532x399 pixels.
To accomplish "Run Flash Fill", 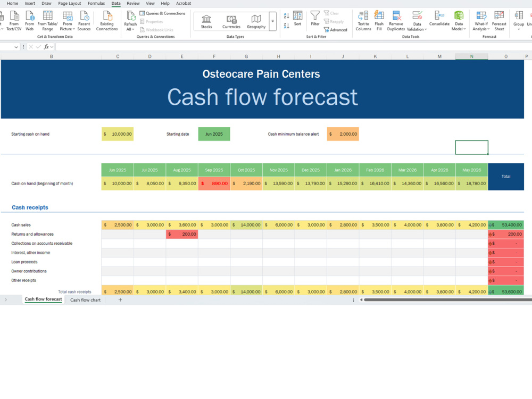I will tap(379, 21).
